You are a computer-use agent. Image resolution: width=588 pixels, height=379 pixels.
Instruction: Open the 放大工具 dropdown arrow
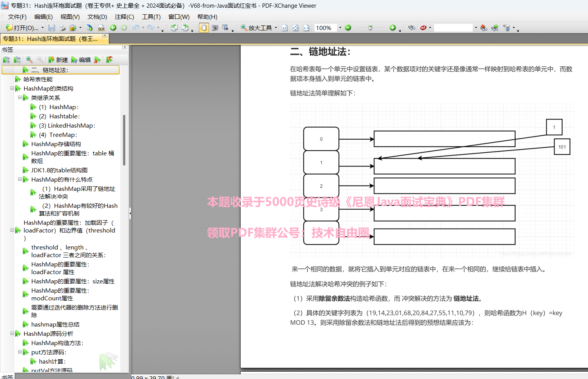(x=276, y=28)
